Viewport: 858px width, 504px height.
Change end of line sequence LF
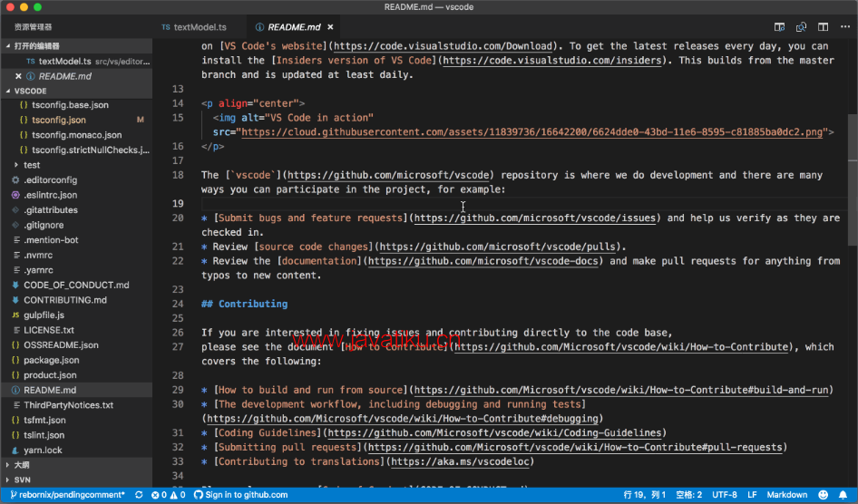752,495
